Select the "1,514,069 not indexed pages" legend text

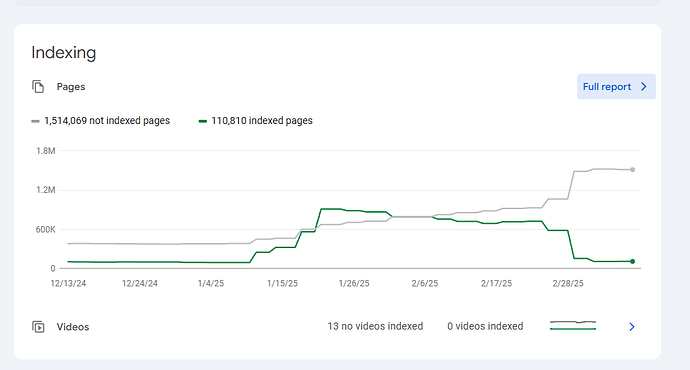click(107, 121)
